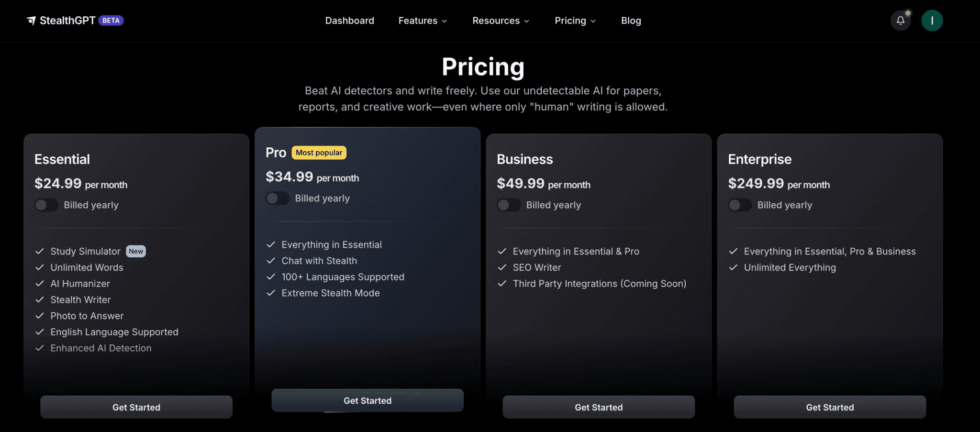Viewport: 980px width, 432px height.
Task: Toggle Billed yearly on Essential plan
Action: pyautogui.click(x=46, y=205)
